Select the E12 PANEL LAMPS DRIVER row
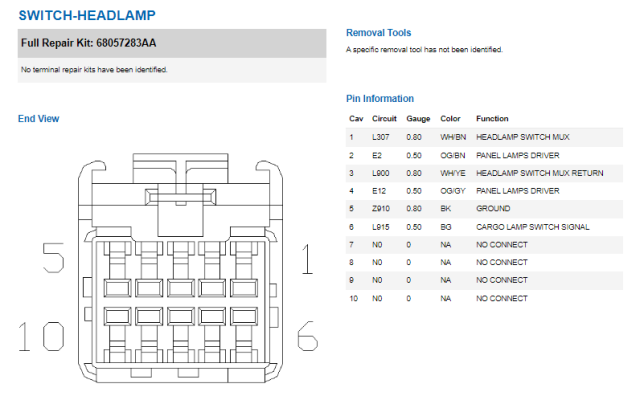 point(484,191)
